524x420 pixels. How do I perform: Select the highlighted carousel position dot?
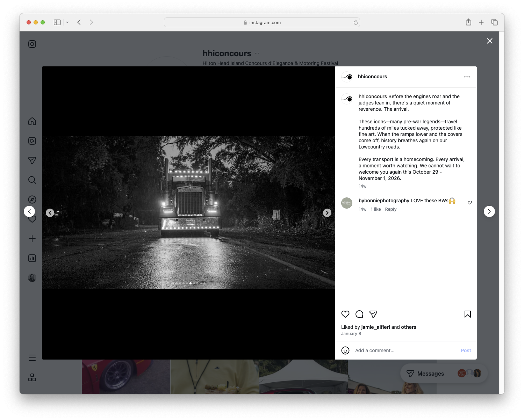[x=190, y=284]
